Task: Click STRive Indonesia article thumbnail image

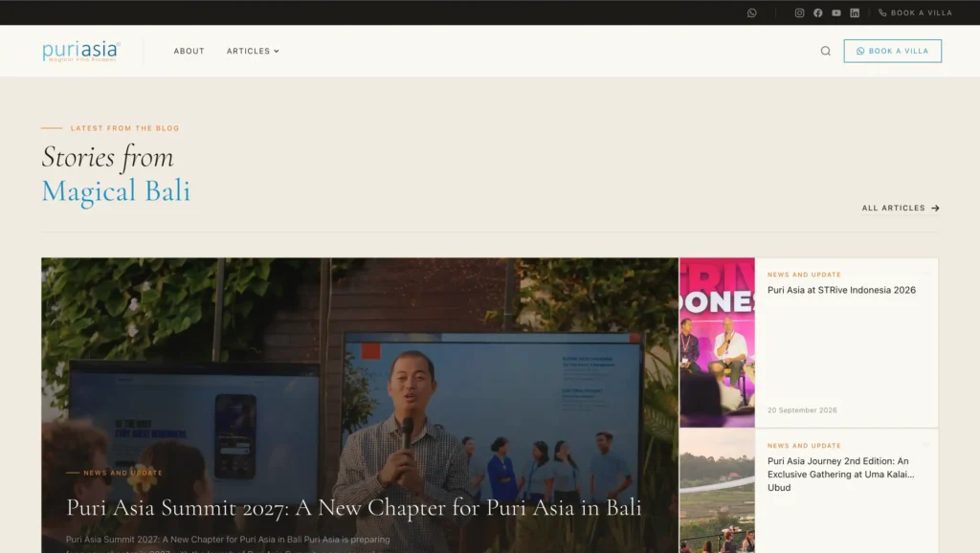Action: point(718,343)
